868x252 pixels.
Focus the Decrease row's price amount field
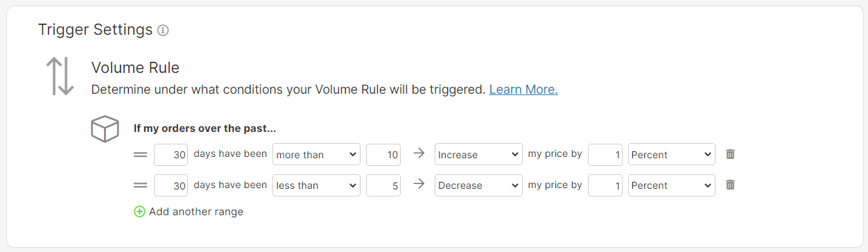(x=605, y=185)
